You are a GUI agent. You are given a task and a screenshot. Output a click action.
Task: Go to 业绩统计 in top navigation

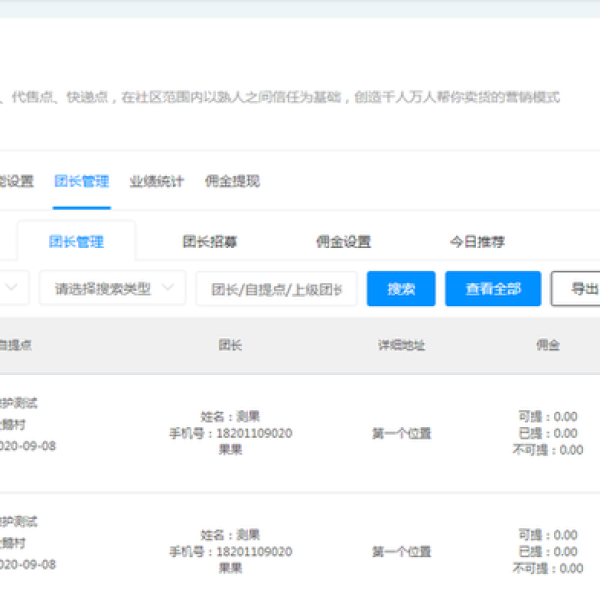(156, 181)
